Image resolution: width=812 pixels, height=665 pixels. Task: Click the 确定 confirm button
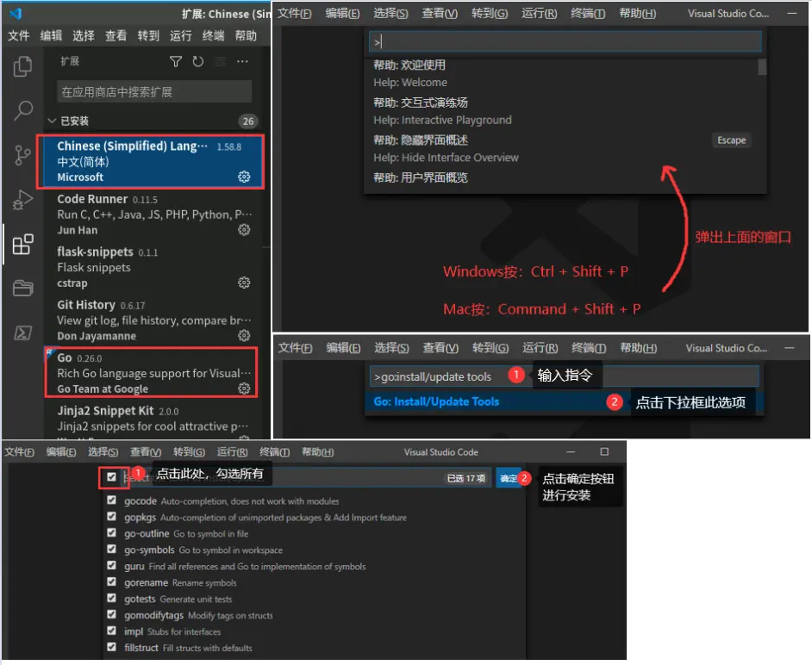click(508, 478)
